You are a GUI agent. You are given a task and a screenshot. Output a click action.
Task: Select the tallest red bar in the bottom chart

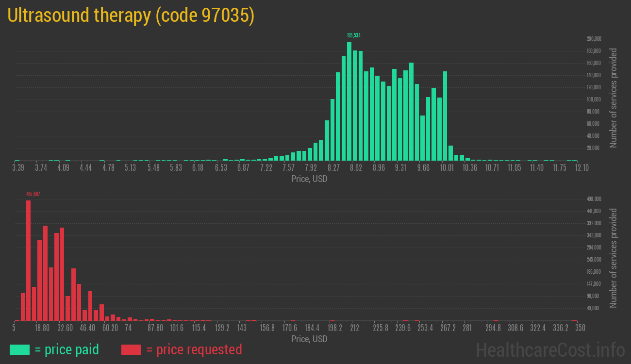pyautogui.click(x=28, y=260)
